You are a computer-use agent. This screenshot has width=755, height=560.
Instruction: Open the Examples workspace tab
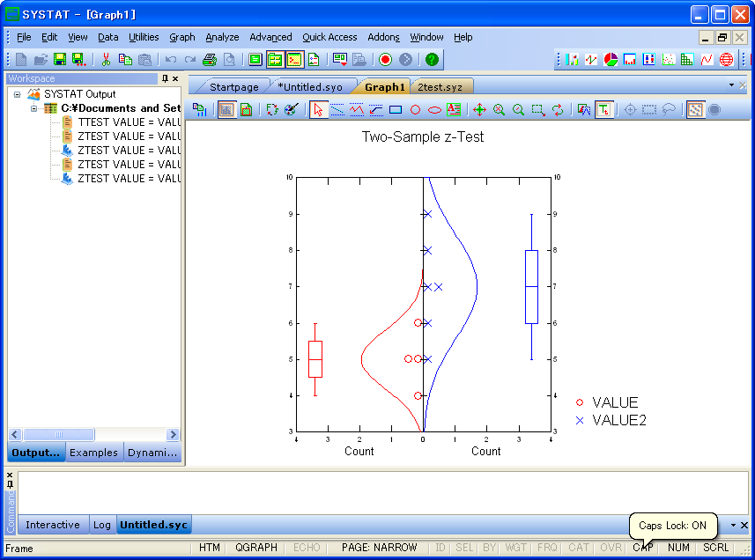pos(93,453)
